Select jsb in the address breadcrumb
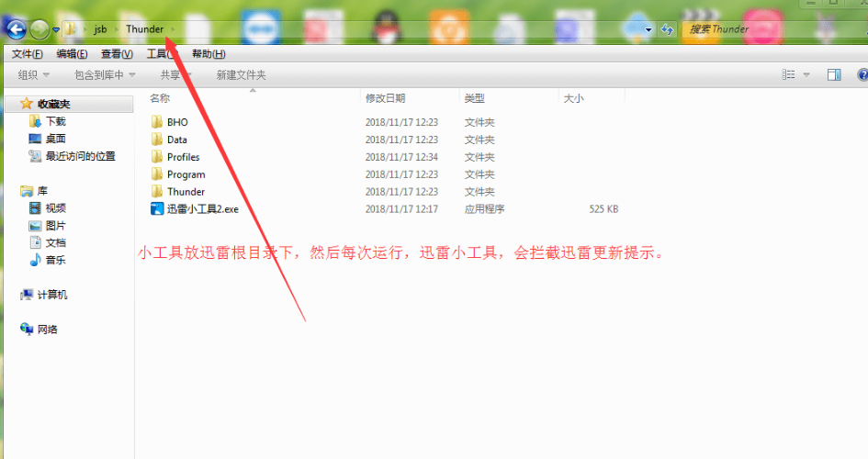 pos(100,29)
